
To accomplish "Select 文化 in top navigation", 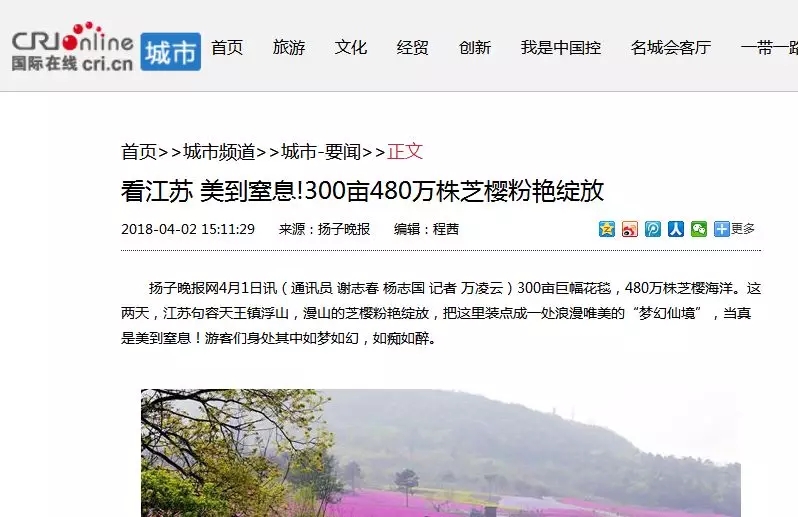I will [x=351, y=47].
